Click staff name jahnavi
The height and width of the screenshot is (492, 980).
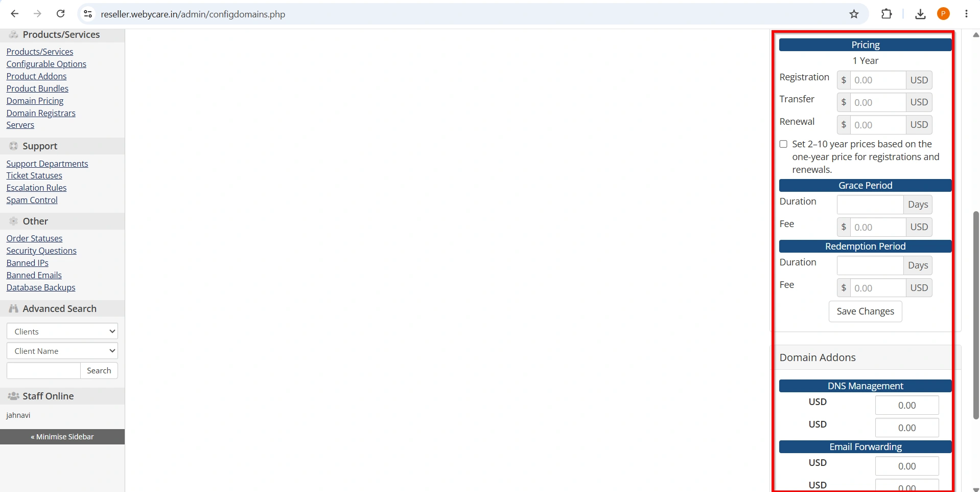point(18,415)
